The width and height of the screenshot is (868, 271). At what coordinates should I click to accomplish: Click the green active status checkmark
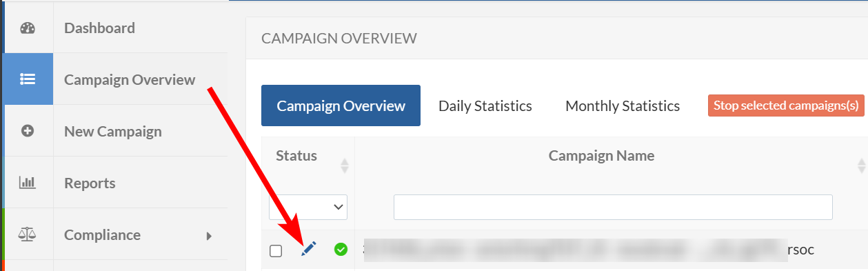click(341, 250)
